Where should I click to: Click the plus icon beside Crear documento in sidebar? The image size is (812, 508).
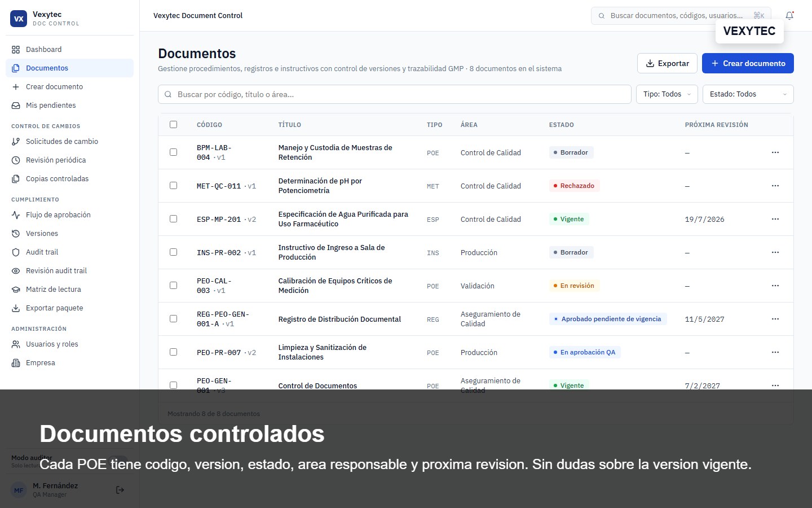point(16,87)
